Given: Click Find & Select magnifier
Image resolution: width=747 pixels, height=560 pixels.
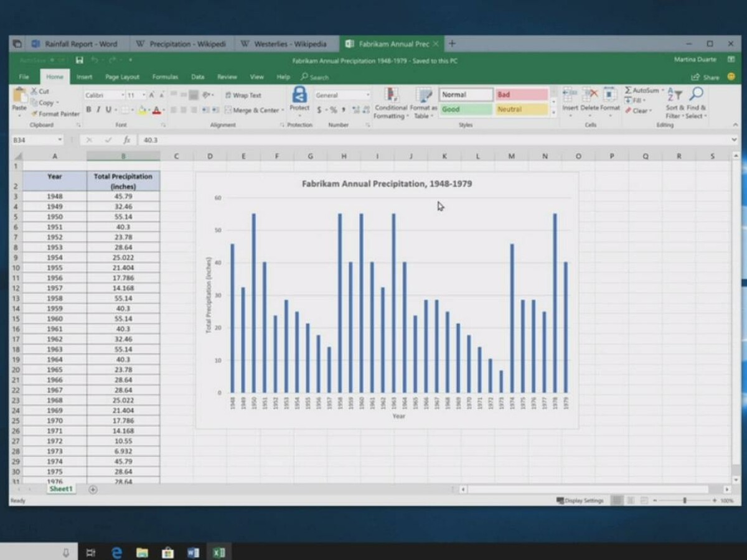Looking at the screenshot, I should click(696, 94).
